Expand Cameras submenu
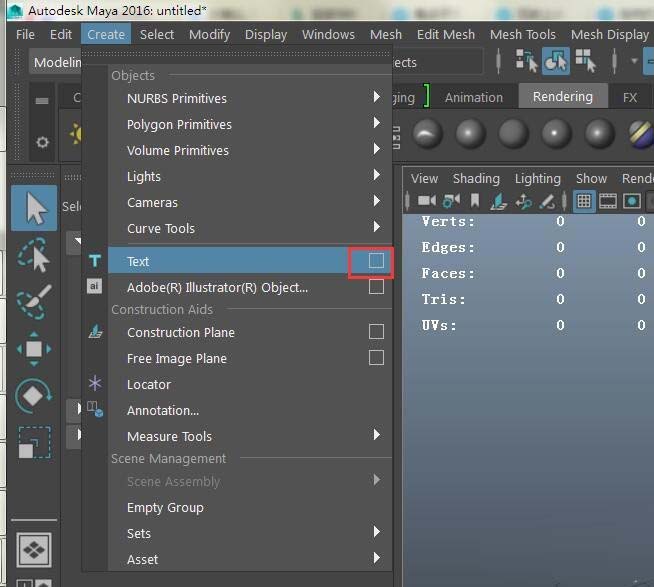654x587 pixels. (x=377, y=201)
